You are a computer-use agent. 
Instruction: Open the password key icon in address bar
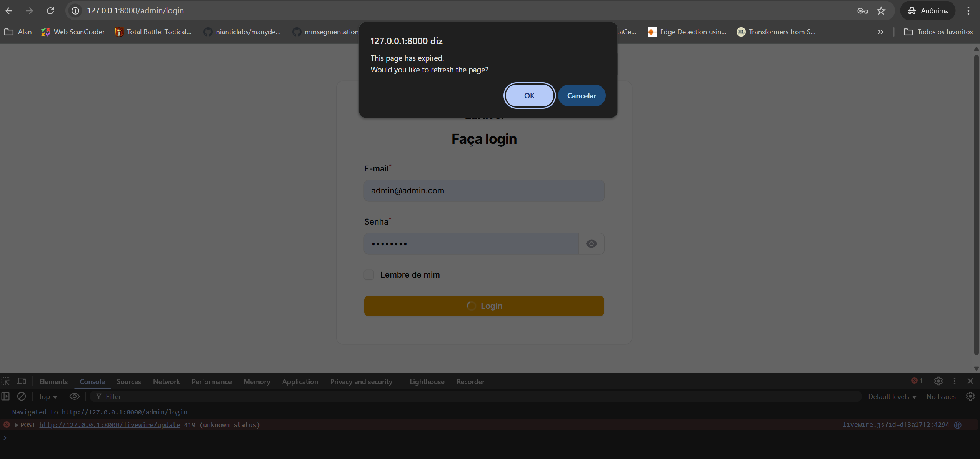pyautogui.click(x=862, y=11)
